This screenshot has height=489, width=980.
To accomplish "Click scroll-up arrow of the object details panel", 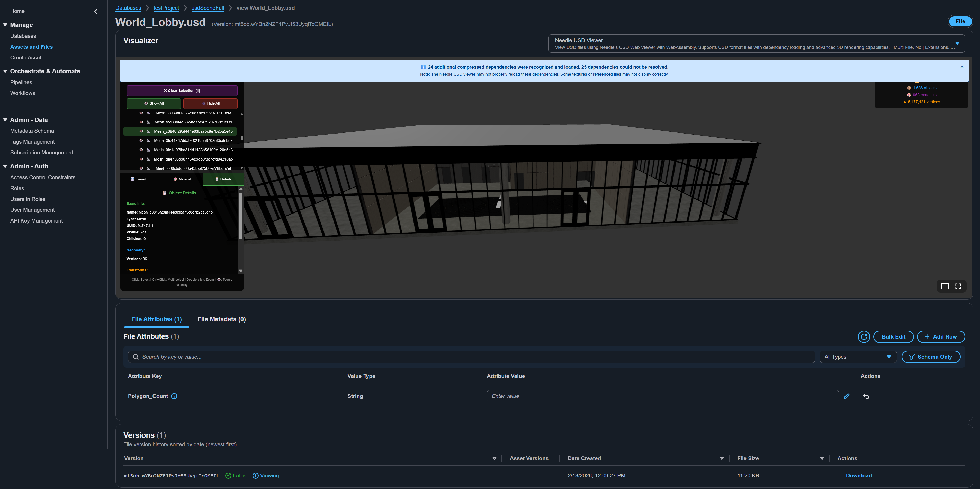I will (x=240, y=189).
